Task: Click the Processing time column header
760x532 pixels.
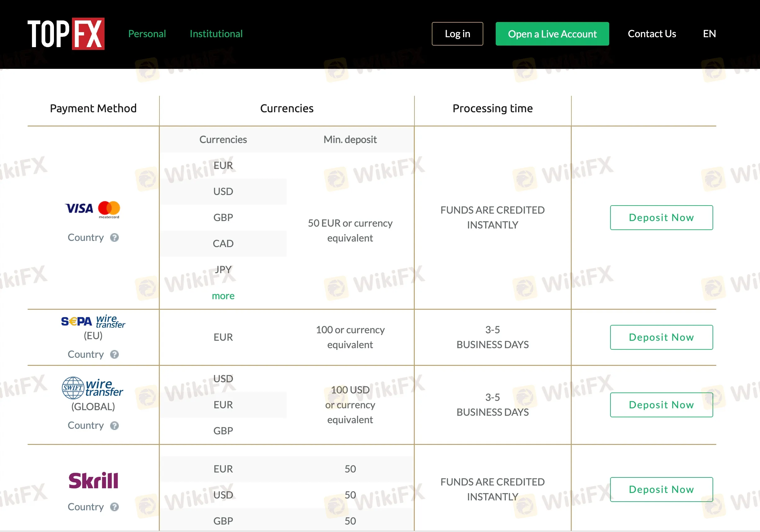Action: [x=493, y=108]
